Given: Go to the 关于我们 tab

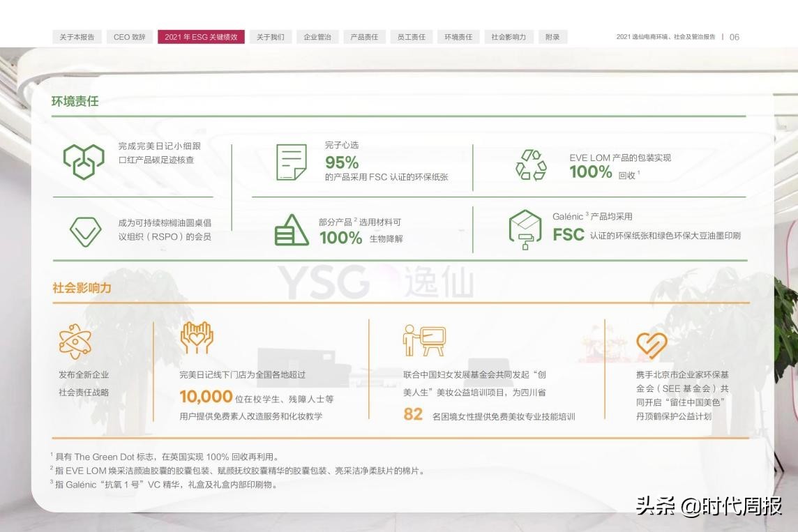Looking at the screenshot, I should click(270, 37).
